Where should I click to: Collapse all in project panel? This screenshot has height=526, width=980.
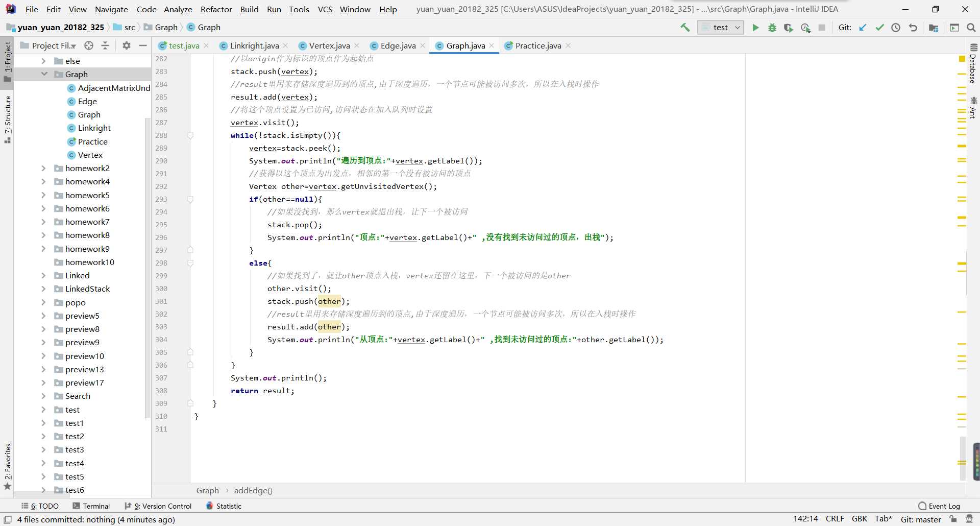[105, 45]
